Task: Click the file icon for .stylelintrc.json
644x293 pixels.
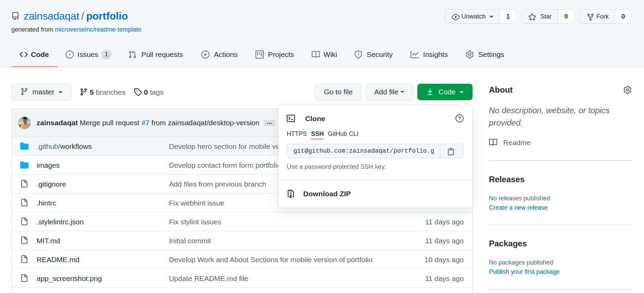Action: pos(24,222)
